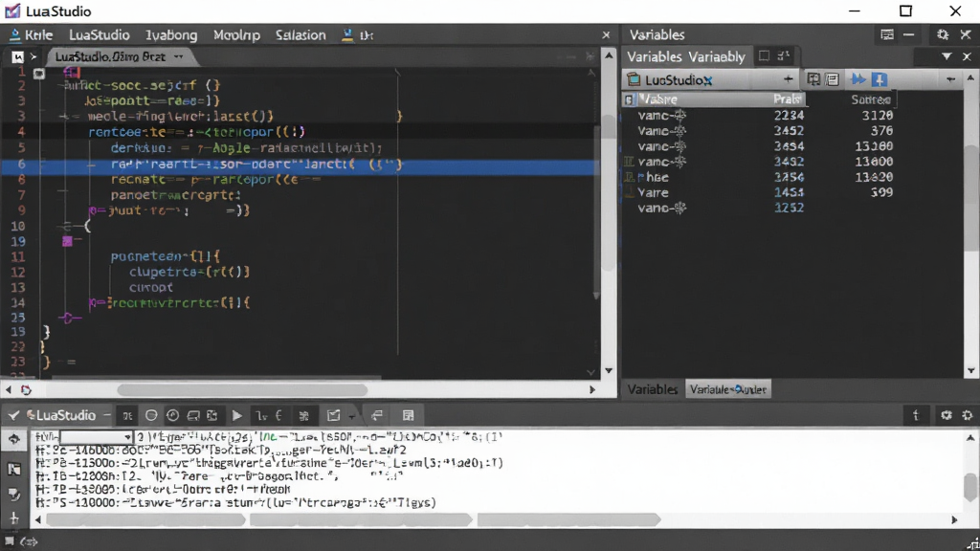Click the checkbox list icon in console toolbar

tap(334, 415)
